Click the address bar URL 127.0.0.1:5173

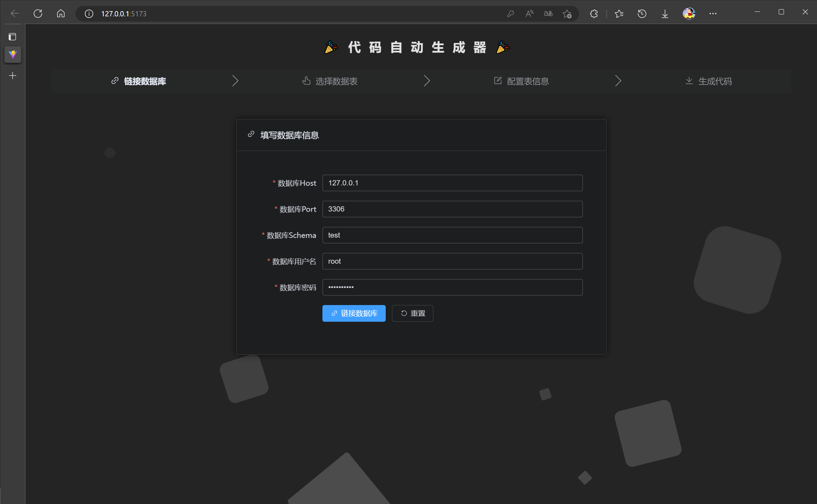tap(124, 14)
